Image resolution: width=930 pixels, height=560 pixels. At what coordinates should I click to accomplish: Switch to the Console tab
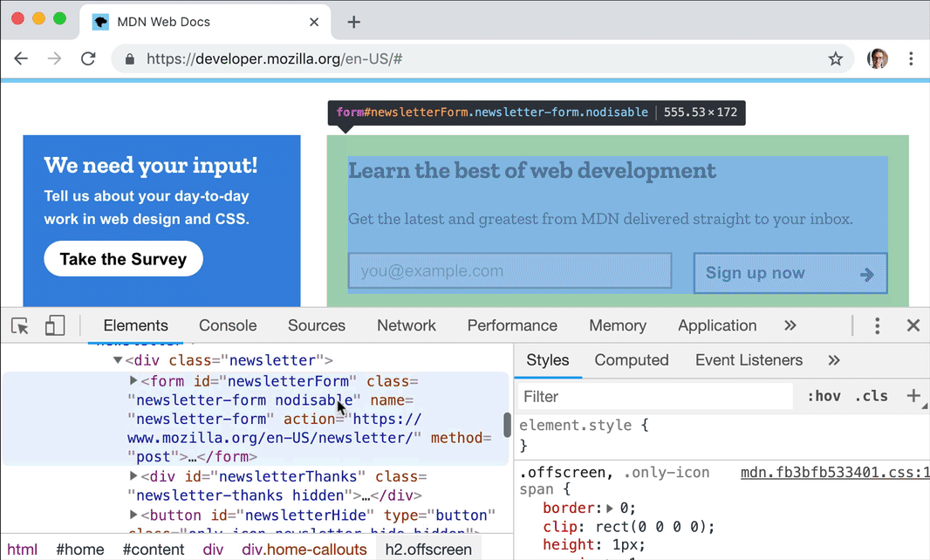click(x=228, y=325)
